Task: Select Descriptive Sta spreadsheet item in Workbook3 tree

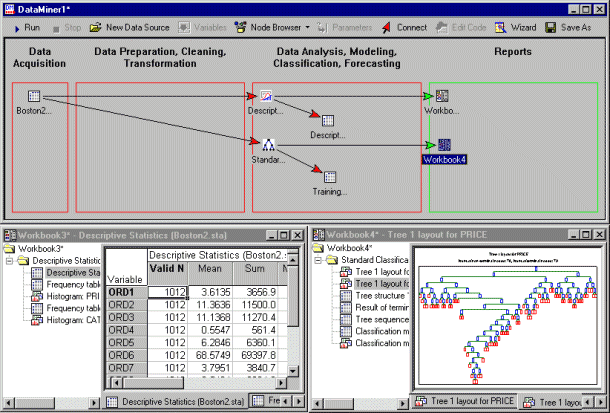Action: click(x=65, y=273)
